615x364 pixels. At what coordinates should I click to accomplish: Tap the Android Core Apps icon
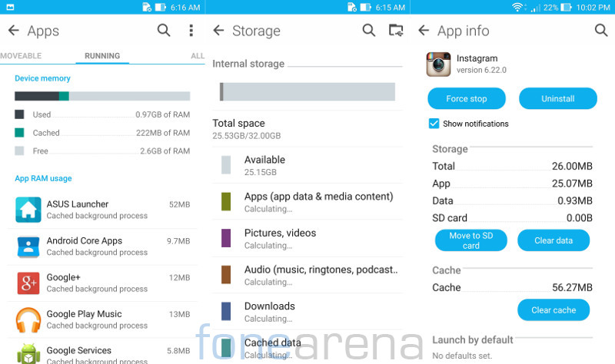[x=28, y=247]
